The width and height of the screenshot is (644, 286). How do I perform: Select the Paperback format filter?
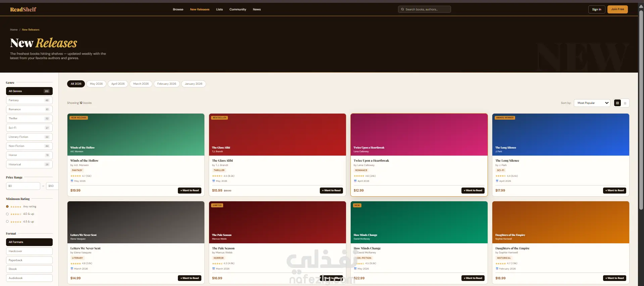coord(29,260)
